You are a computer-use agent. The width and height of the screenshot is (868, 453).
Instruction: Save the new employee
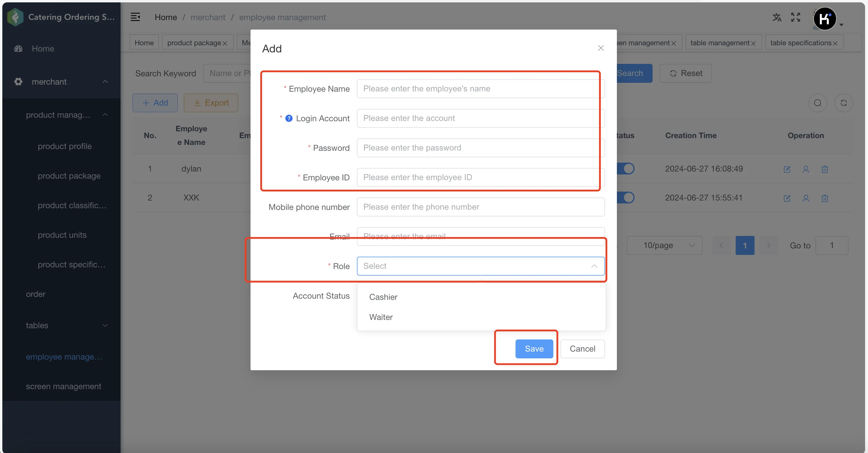coord(534,349)
